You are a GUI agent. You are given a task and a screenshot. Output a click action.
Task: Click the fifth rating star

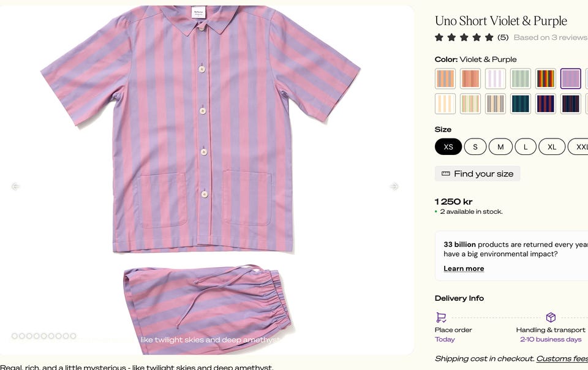pos(489,37)
